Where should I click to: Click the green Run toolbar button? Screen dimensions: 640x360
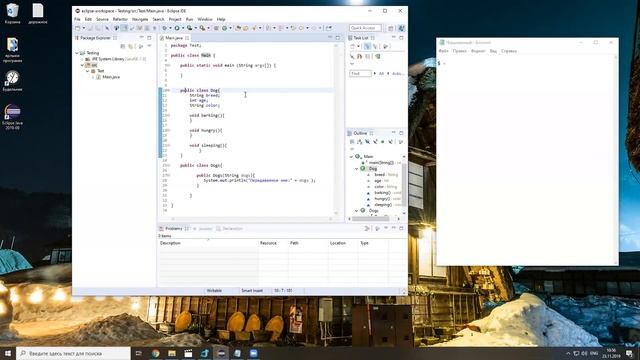[x=177, y=28]
